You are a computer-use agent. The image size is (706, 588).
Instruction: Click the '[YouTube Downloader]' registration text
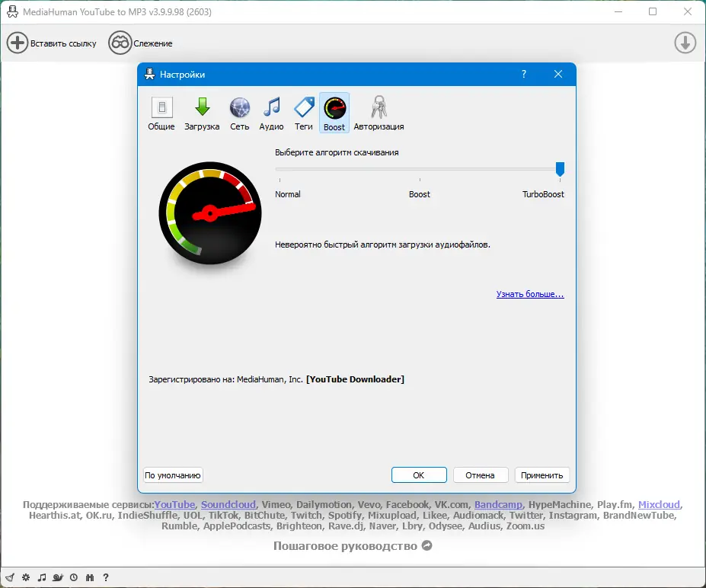(355, 379)
